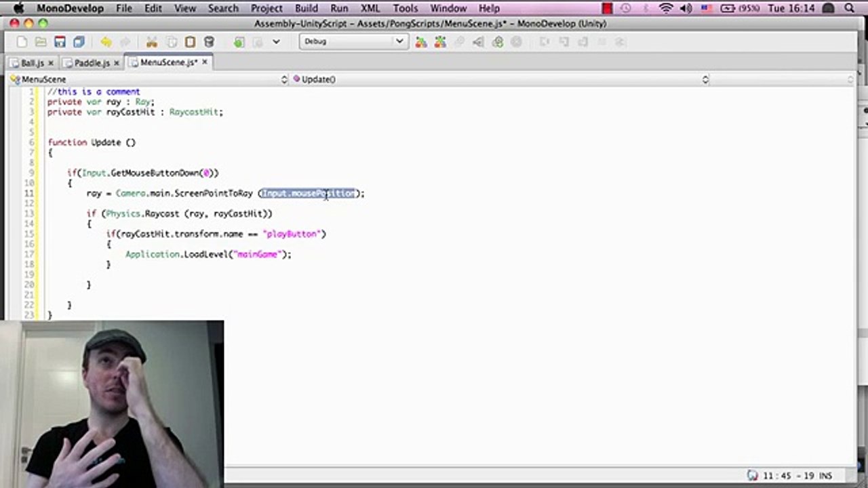The image size is (868, 488).
Task: Click the RaycastHit type on line 3
Action: (x=194, y=112)
